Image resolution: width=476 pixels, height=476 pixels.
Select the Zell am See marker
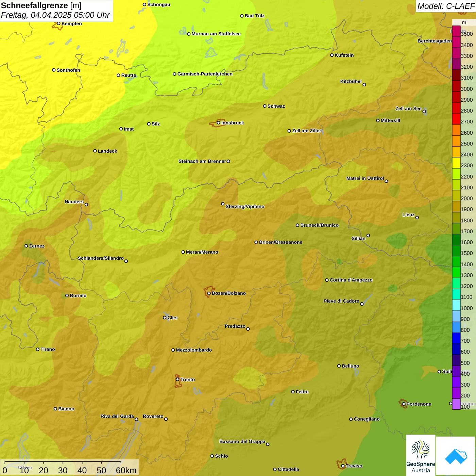pos(424,112)
